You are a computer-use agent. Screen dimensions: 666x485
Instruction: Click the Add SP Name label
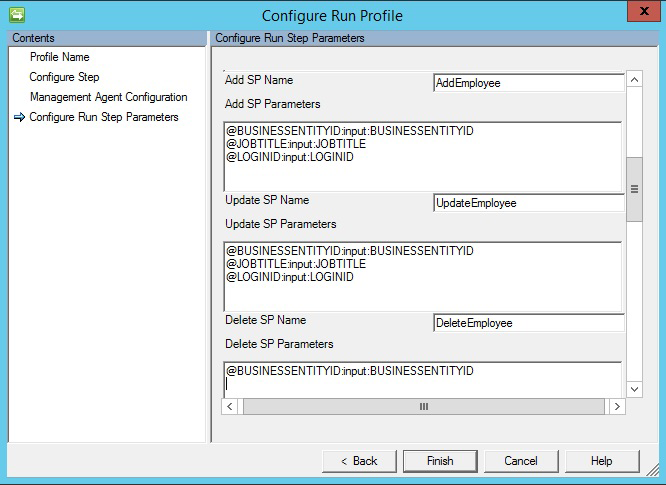pyautogui.click(x=259, y=80)
